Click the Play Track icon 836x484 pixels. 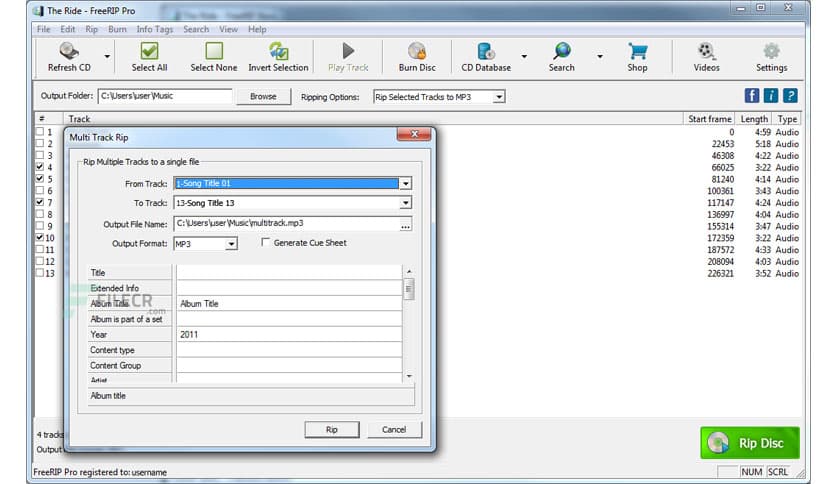click(348, 51)
